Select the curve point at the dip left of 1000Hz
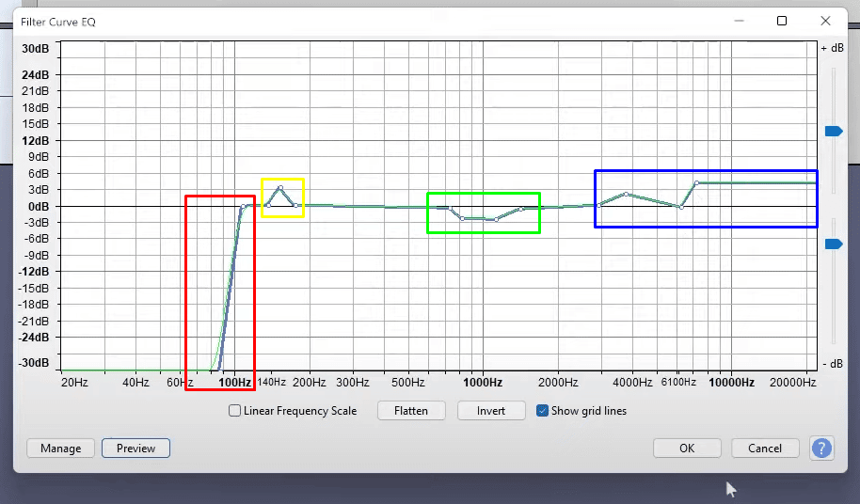The image size is (860, 504). click(x=462, y=218)
